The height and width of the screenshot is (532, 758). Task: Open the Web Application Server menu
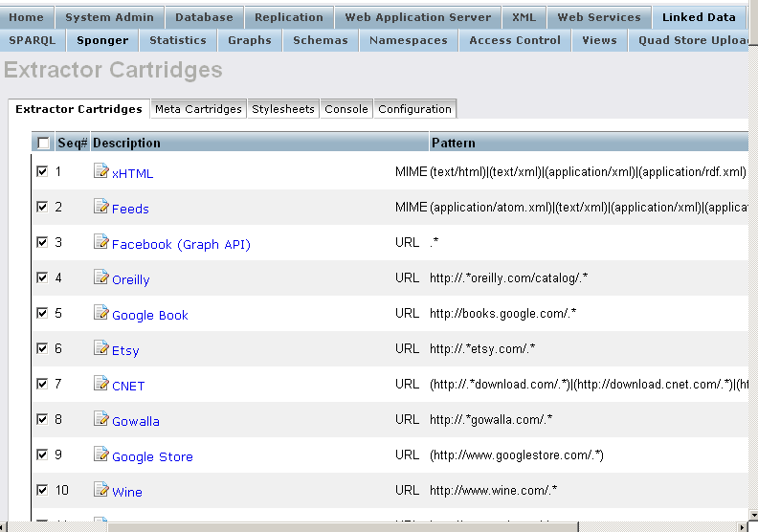pos(417,17)
